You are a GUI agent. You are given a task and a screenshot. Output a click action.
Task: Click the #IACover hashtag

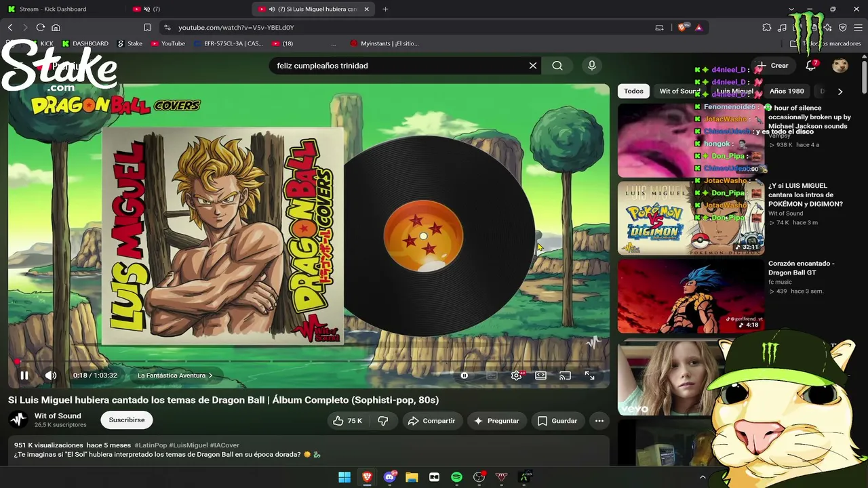pyautogui.click(x=224, y=445)
